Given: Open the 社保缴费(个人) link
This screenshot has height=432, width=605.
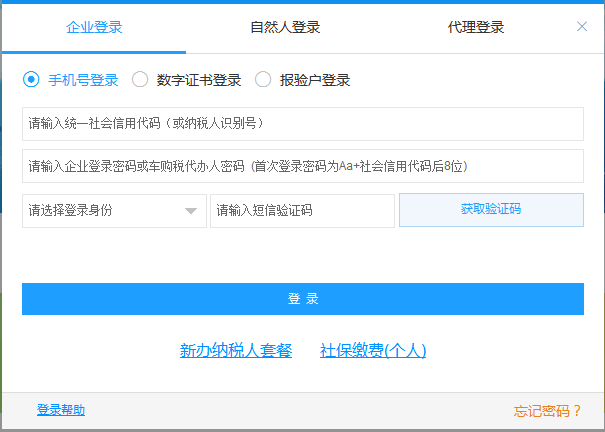Looking at the screenshot, I should tap(373, 351).
